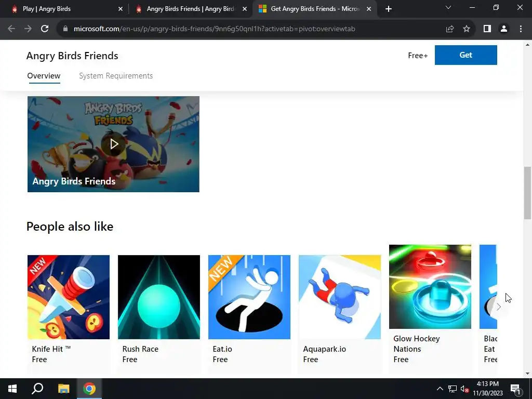Click the blue Get button
532x399 pixels.
click(x=466, y=55)
